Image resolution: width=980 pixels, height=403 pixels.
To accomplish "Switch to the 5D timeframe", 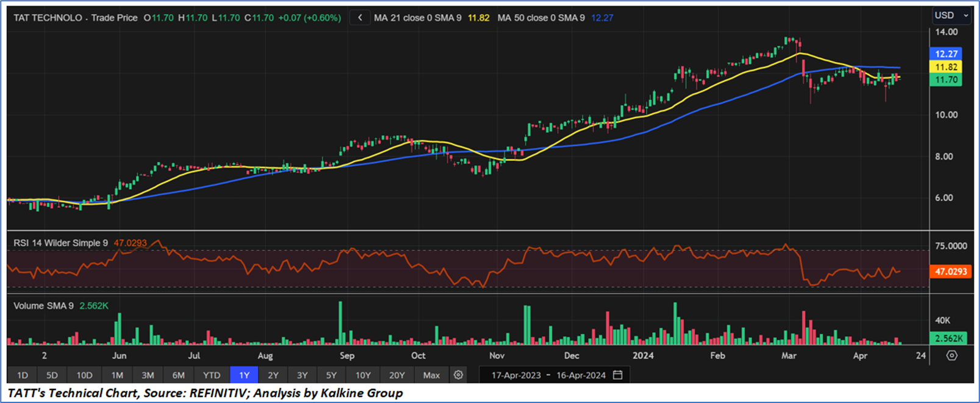I will click(x=52, y=375).
